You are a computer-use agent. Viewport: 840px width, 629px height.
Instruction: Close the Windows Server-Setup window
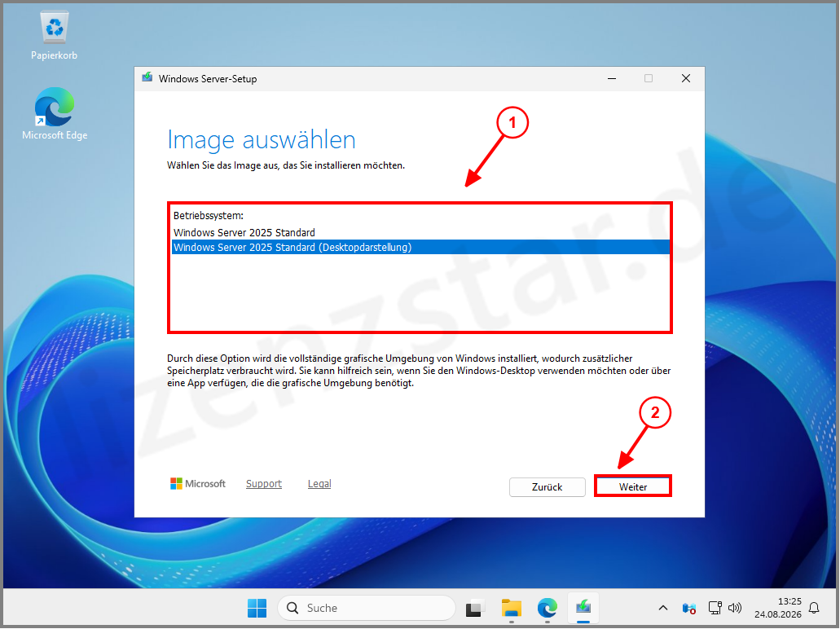pos(686,78)
